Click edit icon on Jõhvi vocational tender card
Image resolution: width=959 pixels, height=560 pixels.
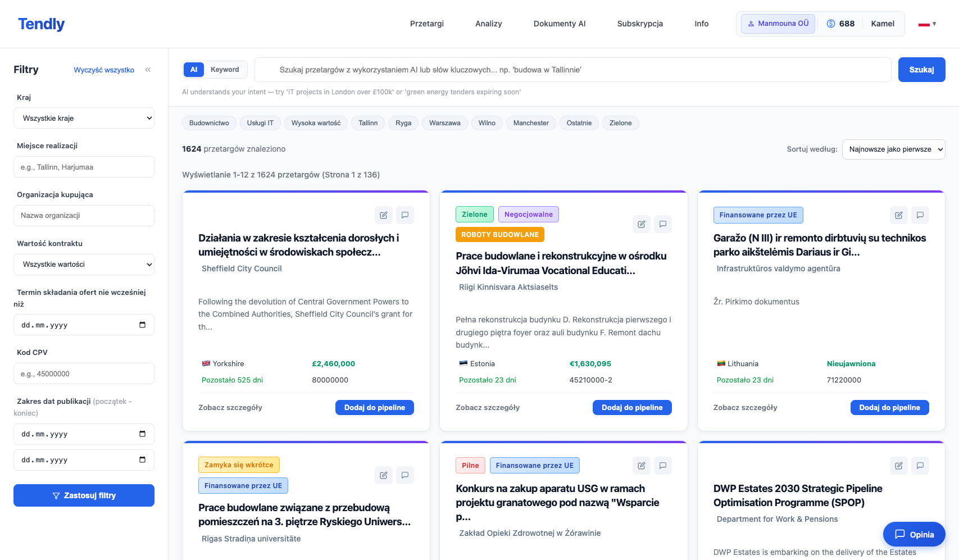(641, 224)
